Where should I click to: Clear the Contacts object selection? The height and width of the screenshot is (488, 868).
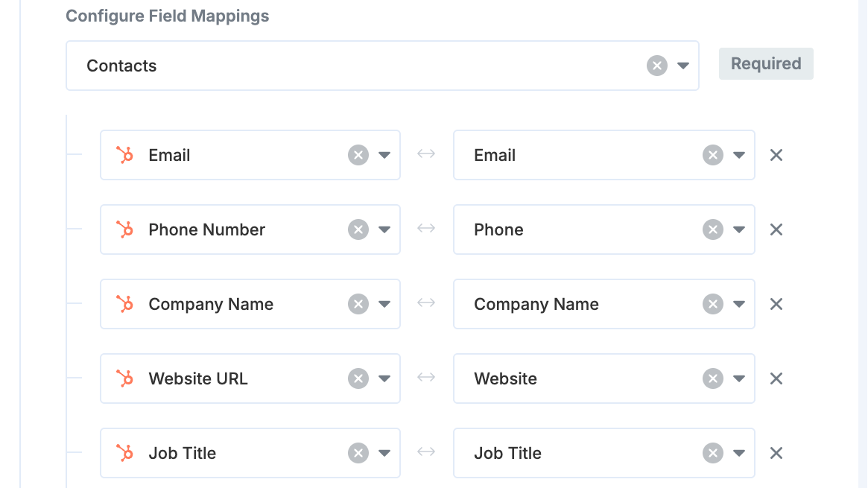click(656, 66)
